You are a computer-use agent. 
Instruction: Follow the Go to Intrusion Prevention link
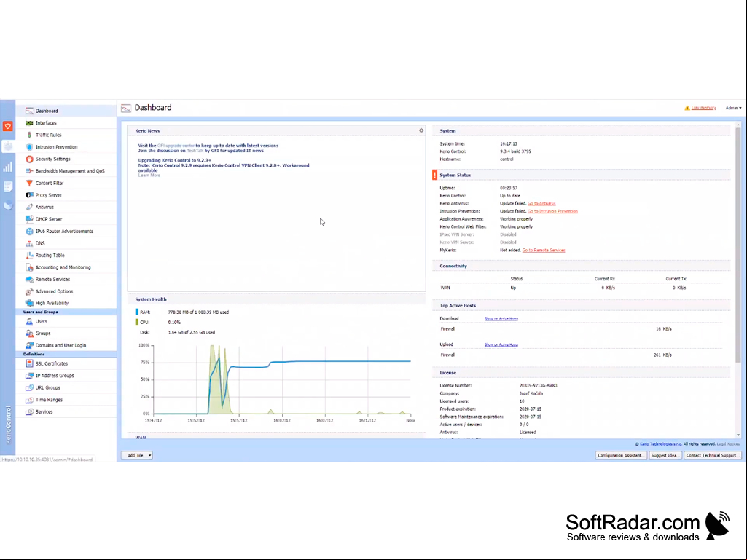552,211
